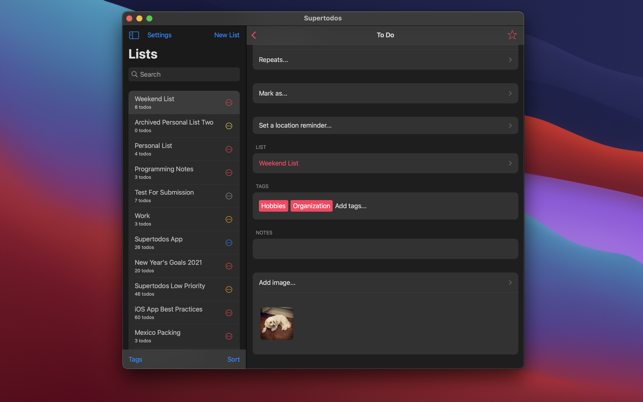Go back using the red chevron

click(x=254, y=35)
